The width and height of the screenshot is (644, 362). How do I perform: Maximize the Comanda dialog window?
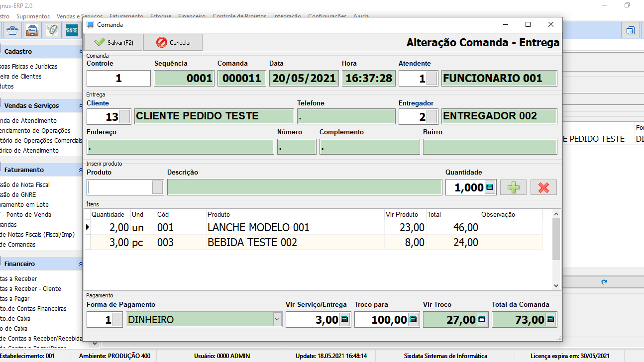(528, 24)
